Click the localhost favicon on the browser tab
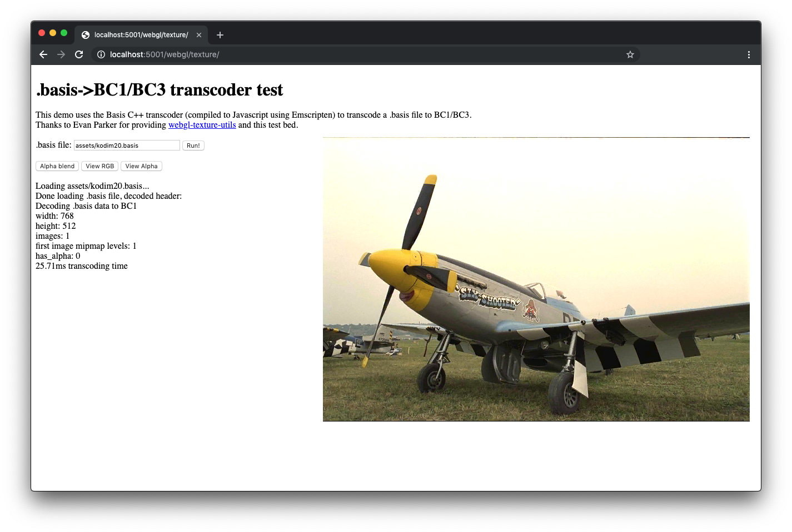Screen dimensions: 792x532 85,34
